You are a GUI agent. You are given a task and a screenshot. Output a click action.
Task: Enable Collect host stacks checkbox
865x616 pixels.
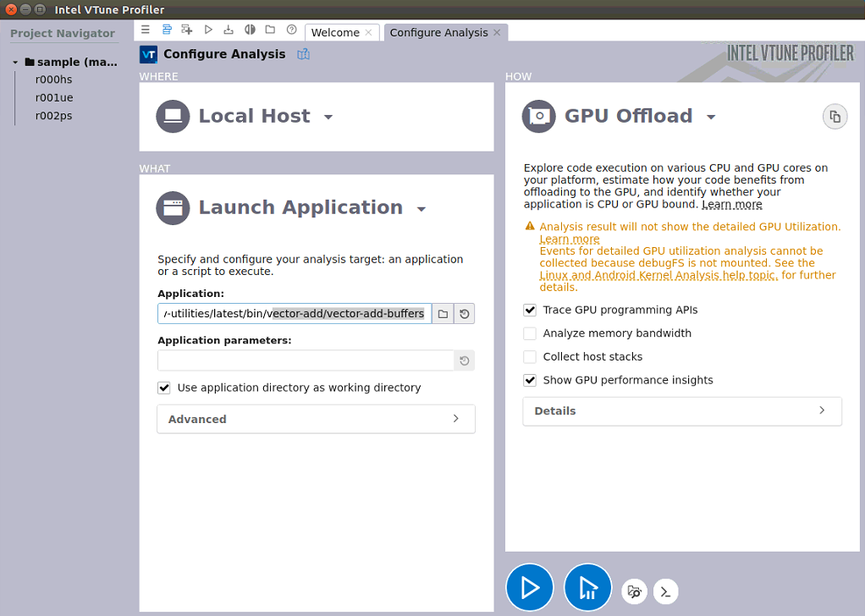tap(530, 357)
